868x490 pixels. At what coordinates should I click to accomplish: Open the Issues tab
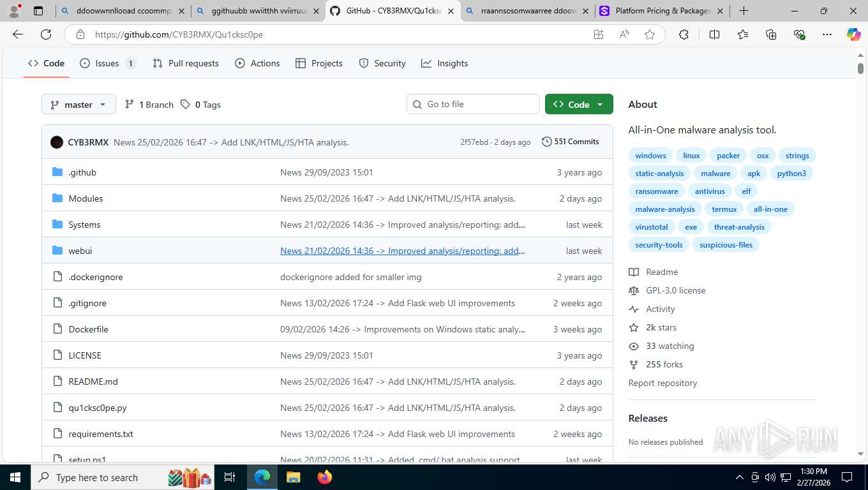107,63
